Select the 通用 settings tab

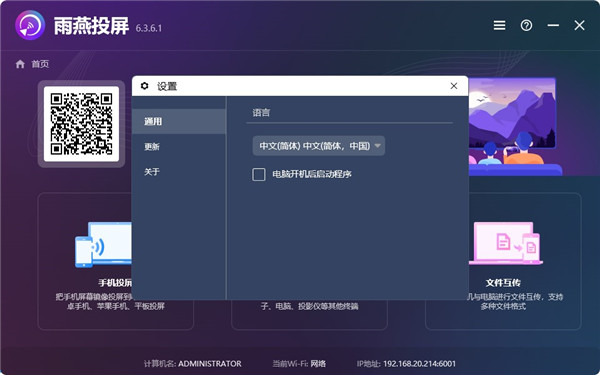(x=179, y=121)
